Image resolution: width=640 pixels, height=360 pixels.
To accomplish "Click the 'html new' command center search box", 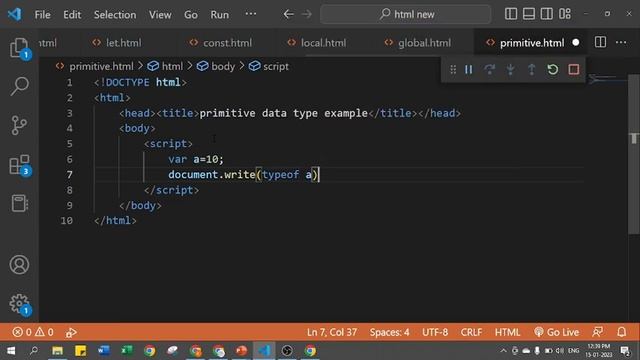I will click(x=406, y=14).
